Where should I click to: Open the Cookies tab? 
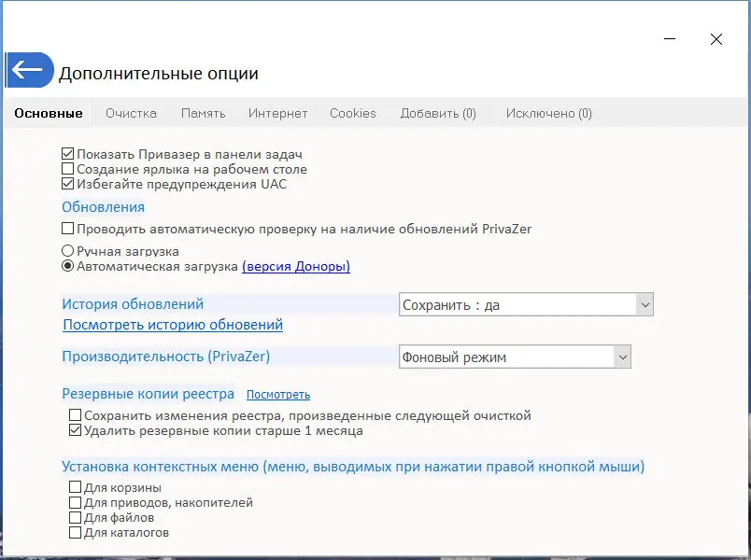pyautogui.click(x=353, y=113)
